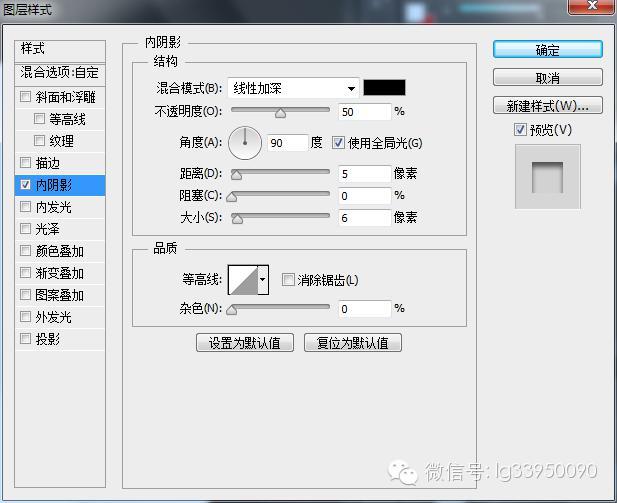Click the contour curve thumbnail

tap(243, 280)
